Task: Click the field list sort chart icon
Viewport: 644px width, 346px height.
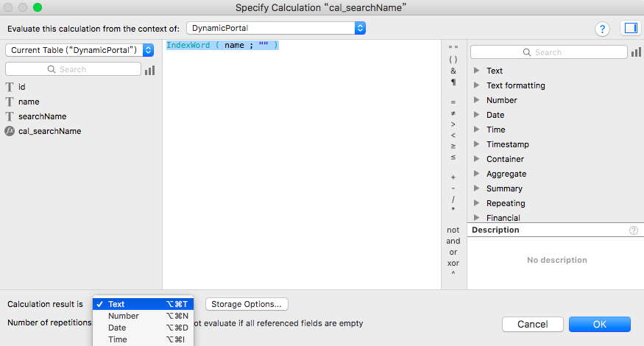Action: tap(150, 70)
